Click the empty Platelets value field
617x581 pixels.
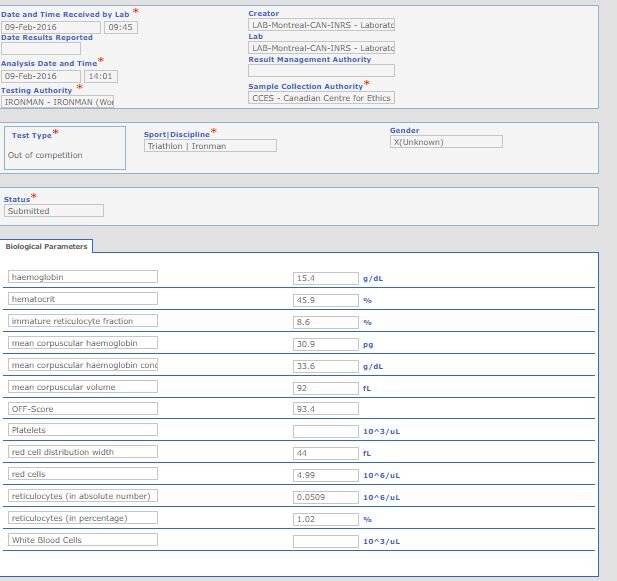click(326, 431)
